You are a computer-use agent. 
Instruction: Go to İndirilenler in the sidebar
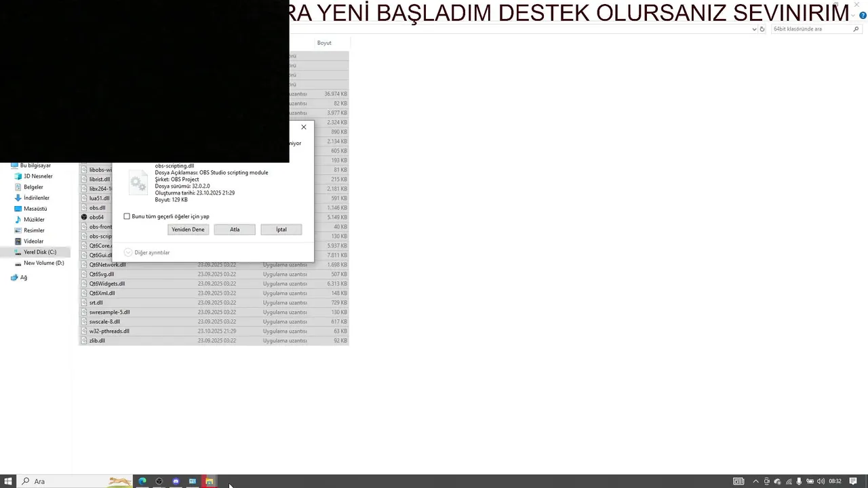37,198
